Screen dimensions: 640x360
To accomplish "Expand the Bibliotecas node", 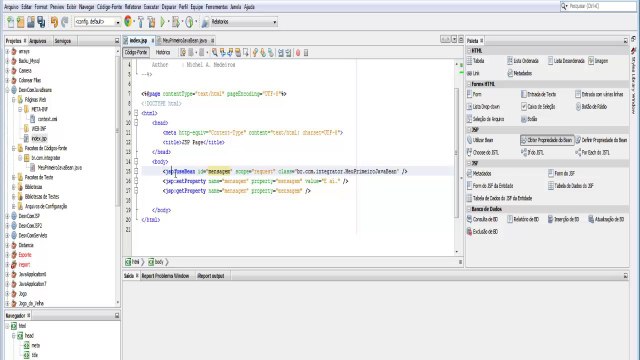I will (13, 187).
